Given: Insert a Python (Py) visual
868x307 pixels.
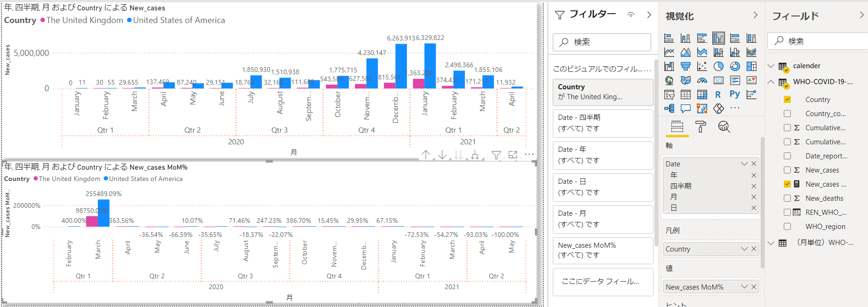Looking at the screenshot, I should click(x=735, y=94).
